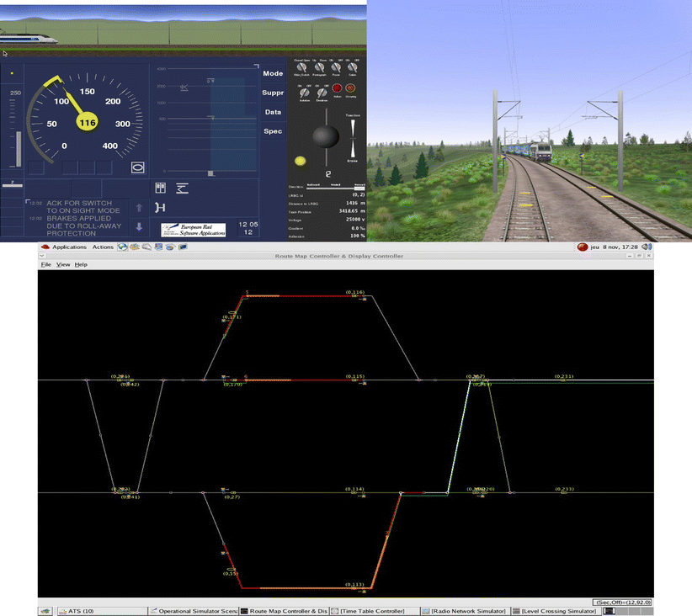Image resolution: width=692 pixels, height=616 pixels.
Task: Open the View menu
Action: [x=63, y=264]
